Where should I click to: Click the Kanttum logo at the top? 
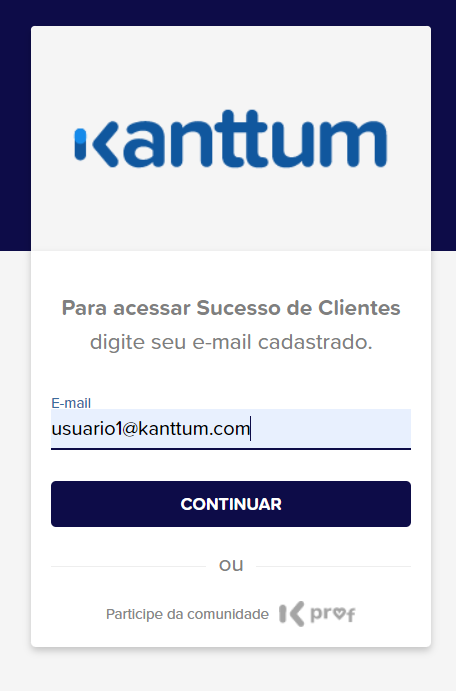tap(230, 138)
